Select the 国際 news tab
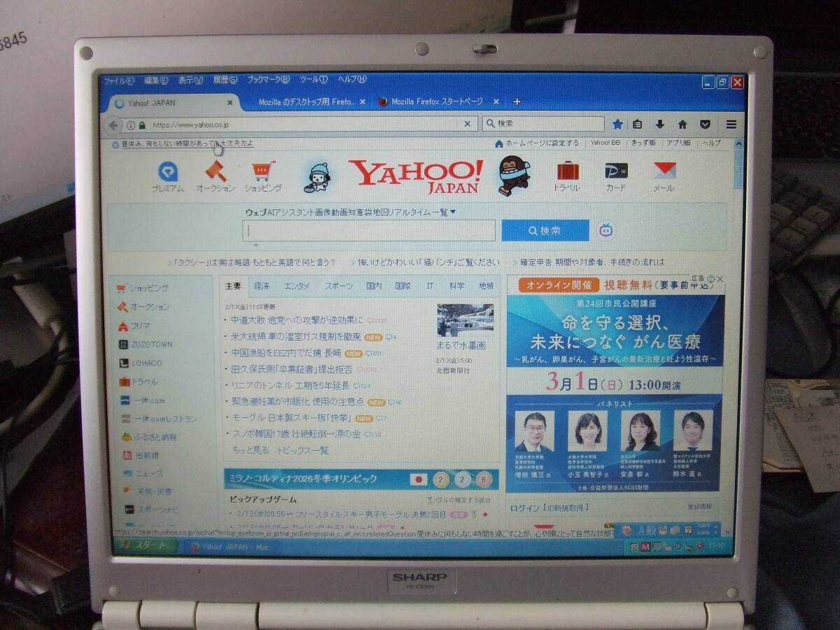The image size is (840, 630). coord(402,286)
